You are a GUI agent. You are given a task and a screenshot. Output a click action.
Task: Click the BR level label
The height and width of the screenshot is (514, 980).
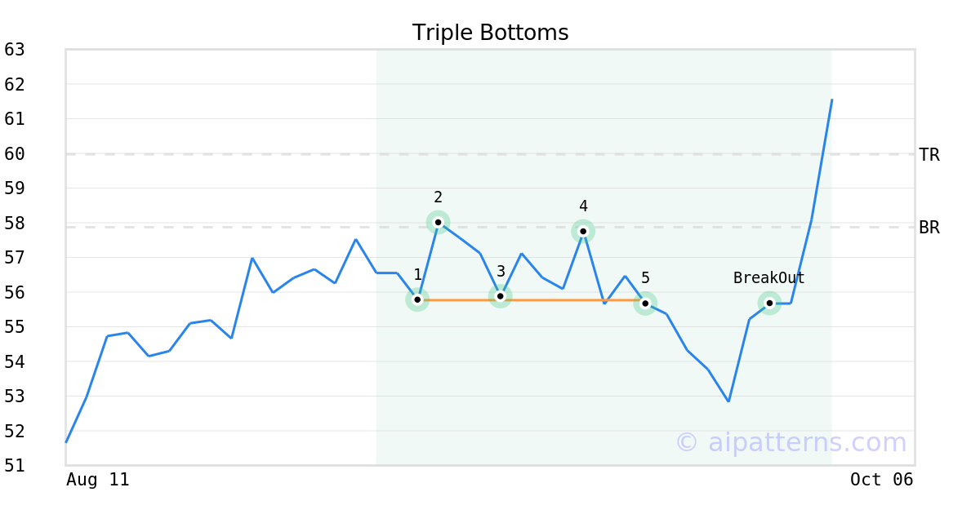point(929,228)
